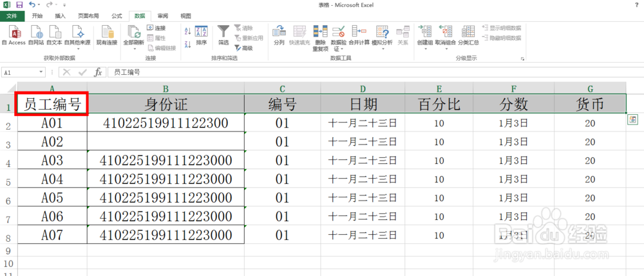The height and width of the screenshot is (276, 644).
Task: Open the Help question mark icon
Action: pyautogui.click(x=636, y=5)
